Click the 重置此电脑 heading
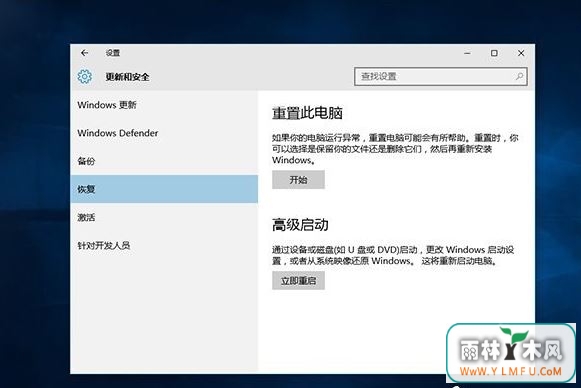This screenshot has height=388, width=581. 307,113
